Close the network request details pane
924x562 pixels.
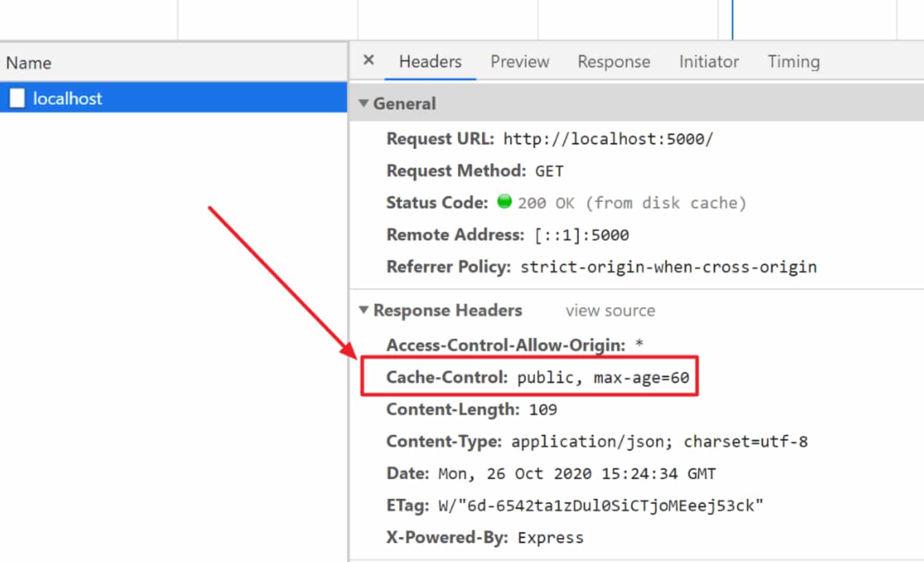(368, 60)
